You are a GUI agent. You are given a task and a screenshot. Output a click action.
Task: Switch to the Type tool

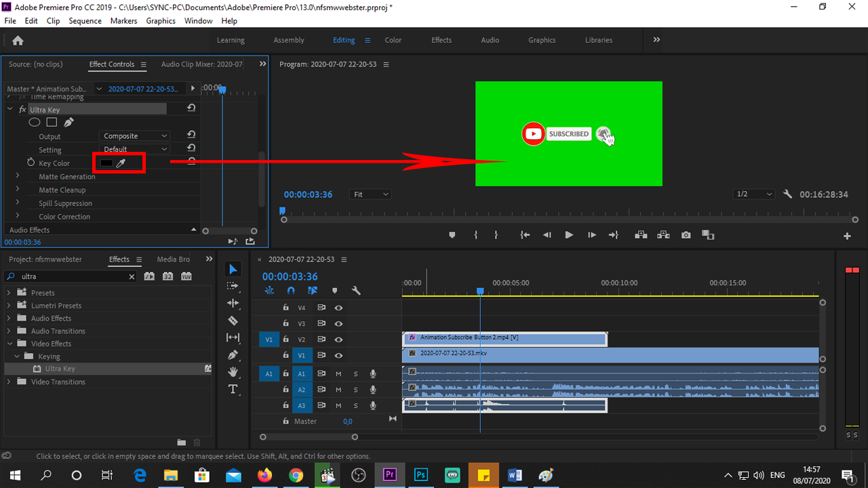pos(233,389)
